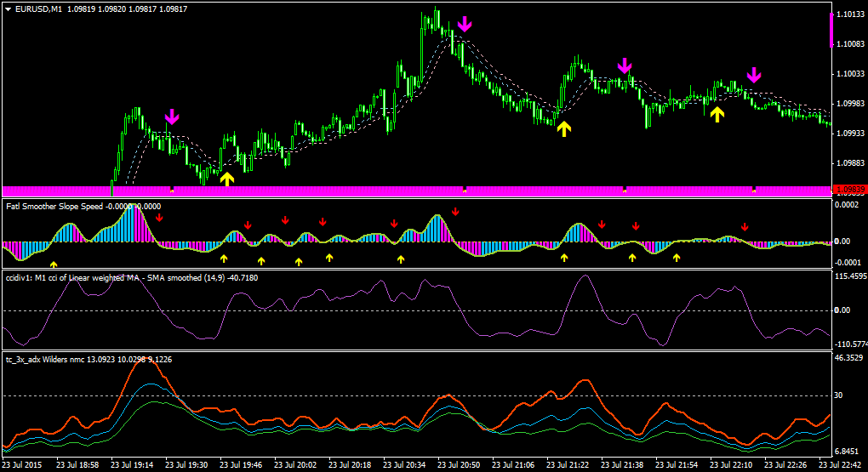Click the 1.10133 price scale label
Screen dimensions: 868x472
[851, 14]
